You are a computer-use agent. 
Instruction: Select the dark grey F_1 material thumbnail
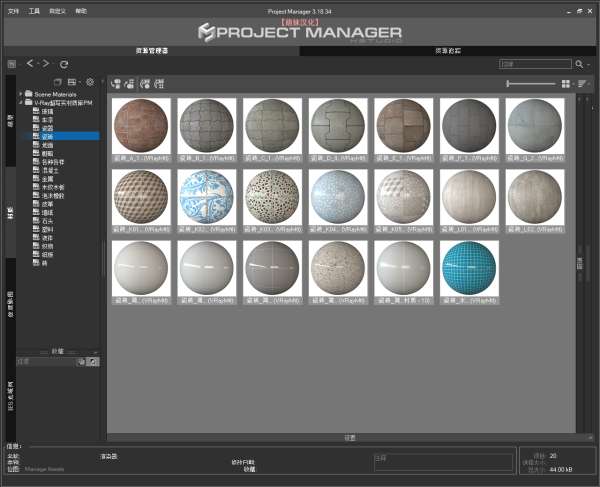coord(469,126)
